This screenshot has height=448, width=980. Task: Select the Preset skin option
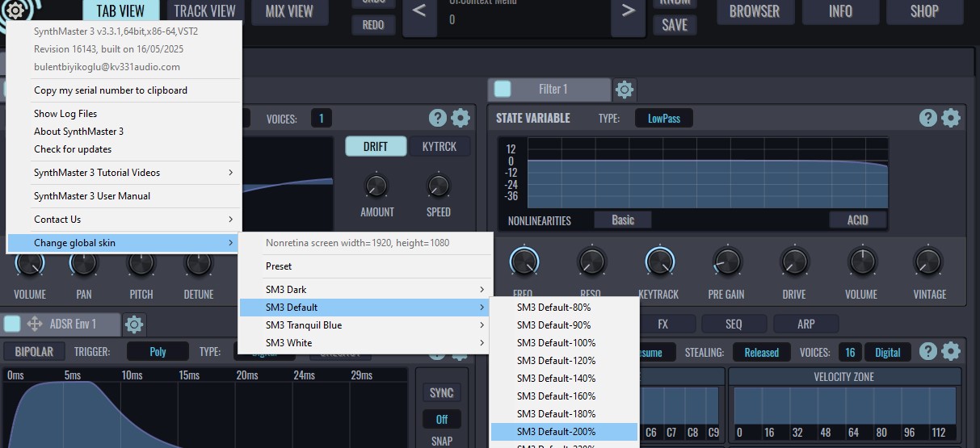click(x=365, y=266)
